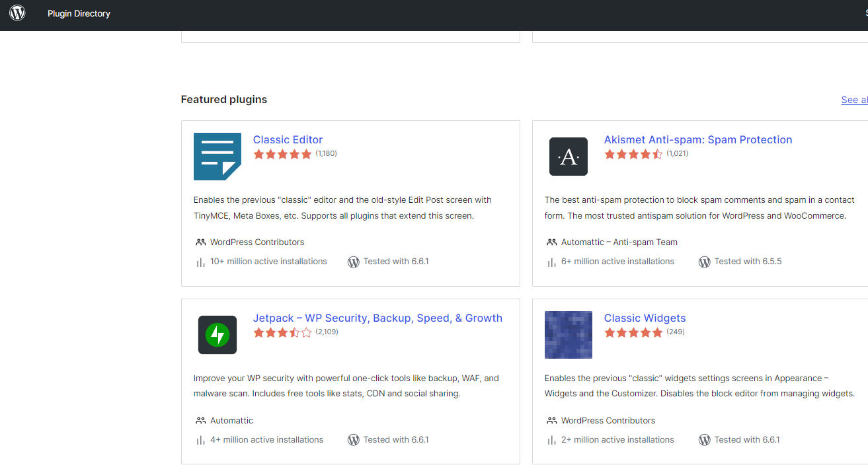Click the contributors icon next to WordPress Contributors

tap(200, 242)
